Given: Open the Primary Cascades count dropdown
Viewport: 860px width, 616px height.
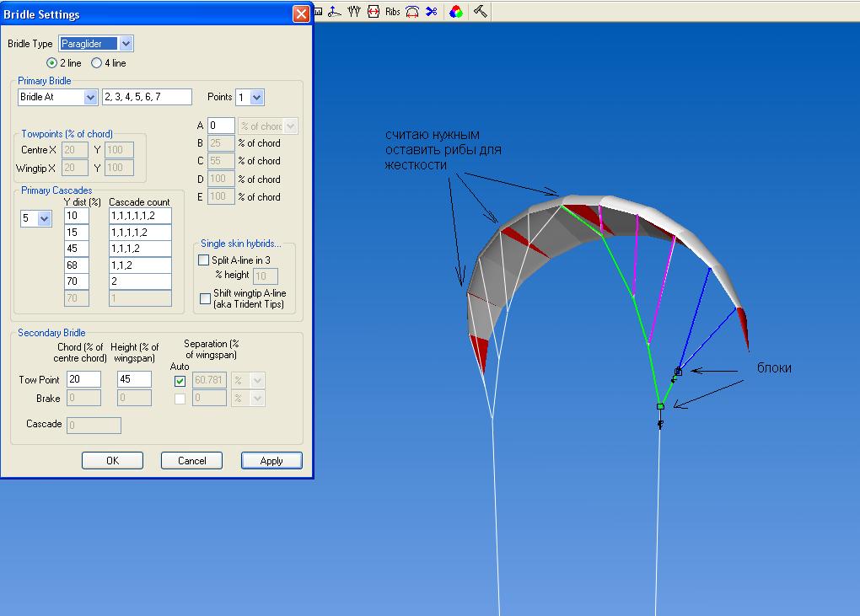Looking at the screenshot, I should (x=44, y=218).
